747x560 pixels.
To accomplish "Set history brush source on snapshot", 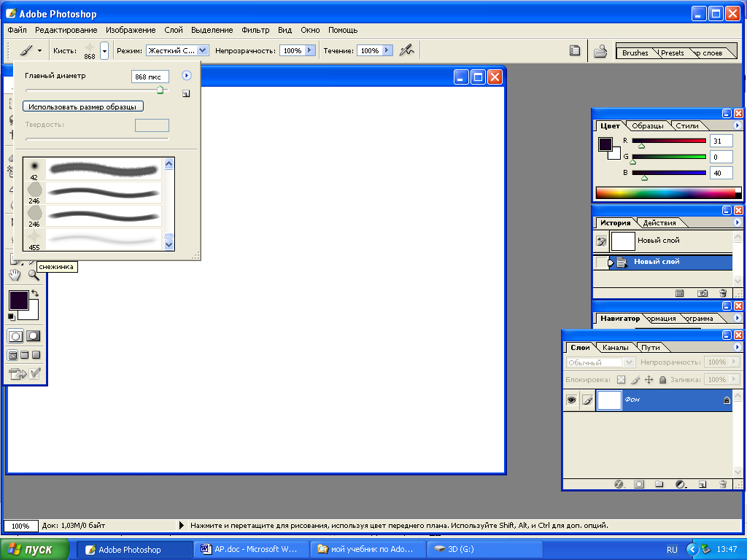I will click(601, 241).
